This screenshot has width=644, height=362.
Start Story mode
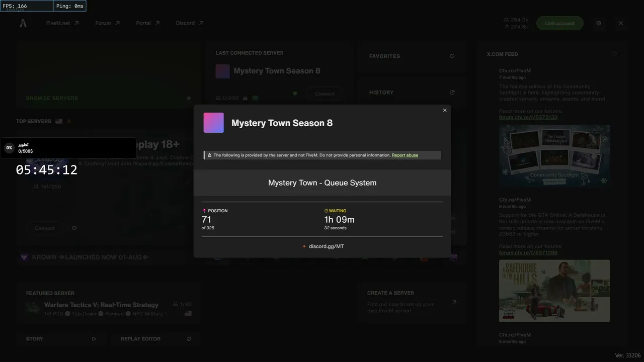pos(61,339)
